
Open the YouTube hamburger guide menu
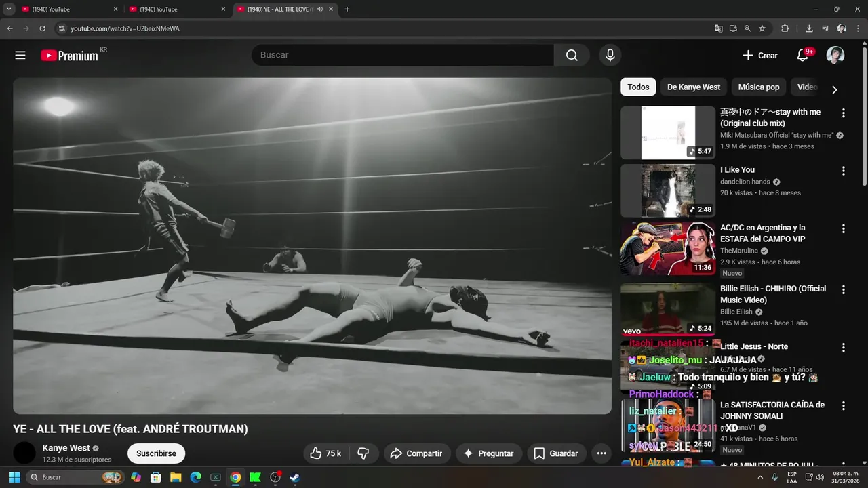point(20,56)
